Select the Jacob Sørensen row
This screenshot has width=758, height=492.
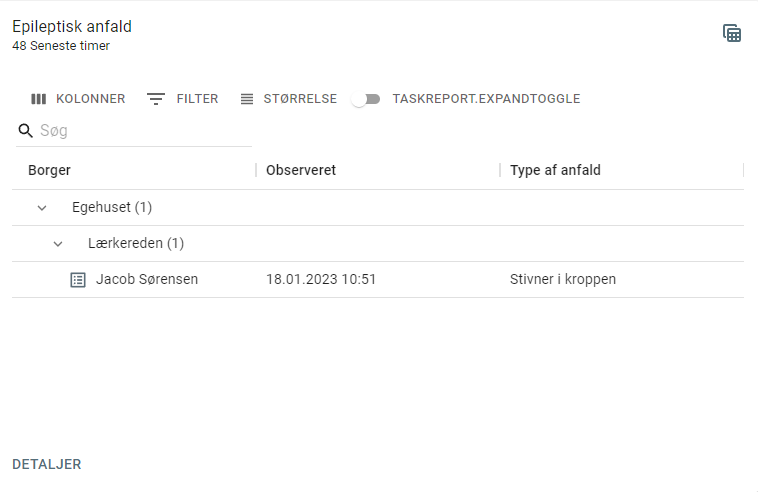[x=378, y=280]
